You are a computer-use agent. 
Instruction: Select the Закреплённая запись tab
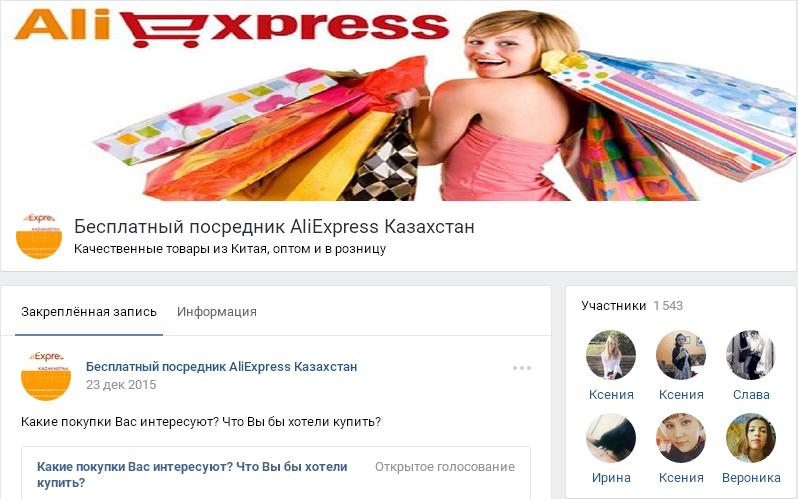pos(89,312)
